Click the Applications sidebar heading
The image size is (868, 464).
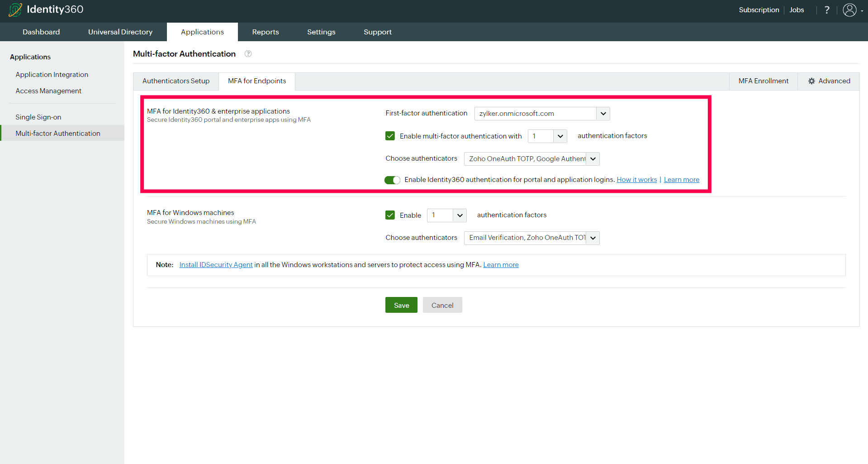[x=30, y=57]
